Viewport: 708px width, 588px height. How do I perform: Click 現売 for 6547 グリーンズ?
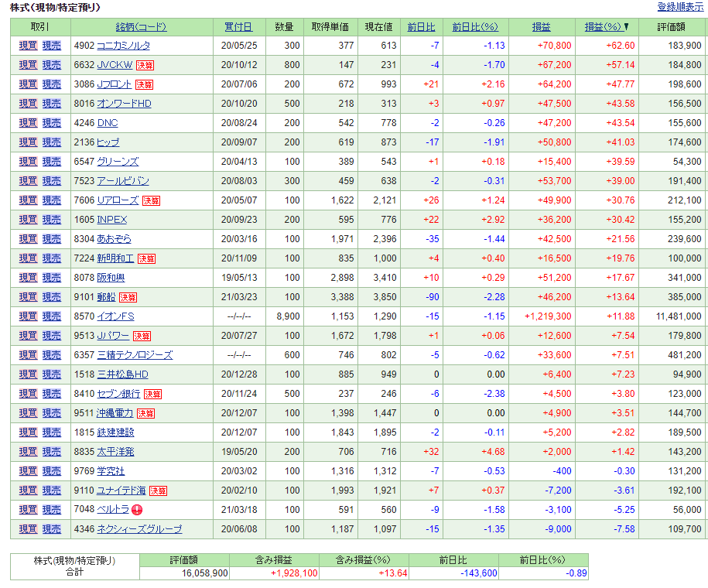pyautogui.click(x=52, y=162)
